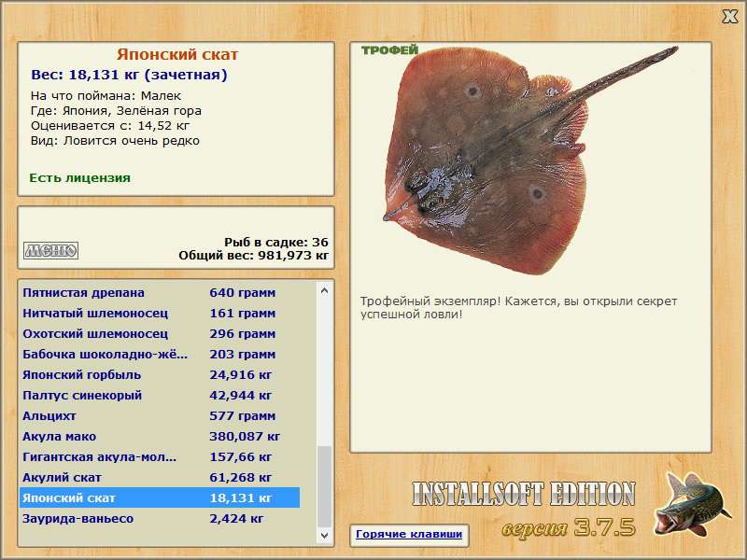Select Охотский шлемоносец entry

pyautogui.click(x=160, y=334)
